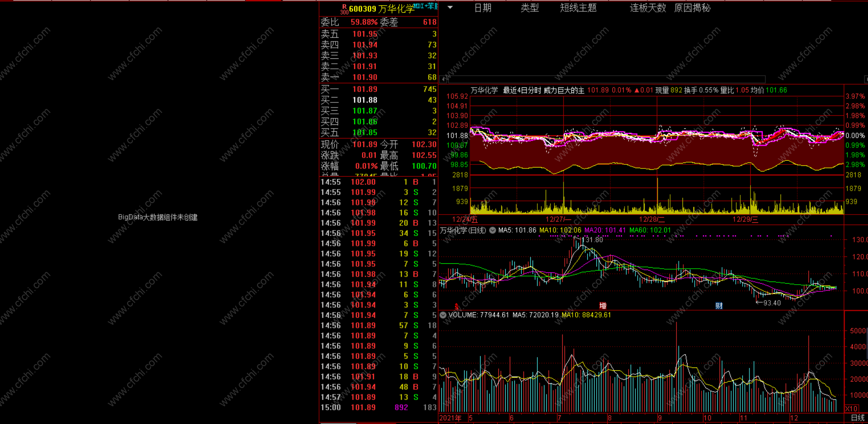Select the 买五 price 101.85
868x424 pixels.
(x=365, y=133)
